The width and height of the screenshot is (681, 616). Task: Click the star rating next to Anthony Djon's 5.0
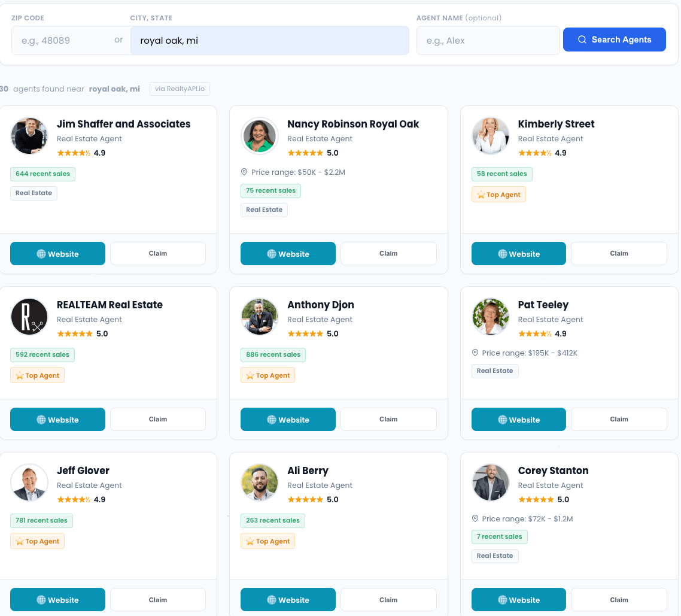click(x=305, y=333)
